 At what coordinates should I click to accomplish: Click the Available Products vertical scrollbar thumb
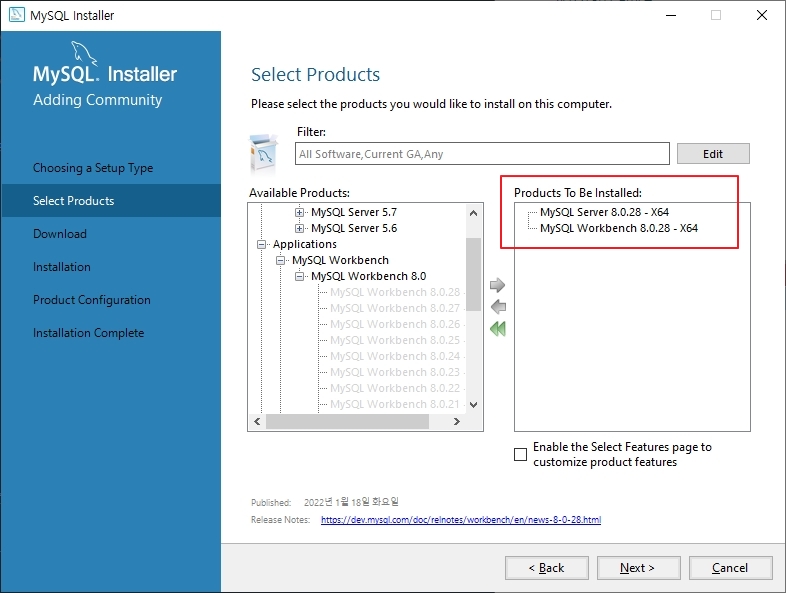[473, 275]
